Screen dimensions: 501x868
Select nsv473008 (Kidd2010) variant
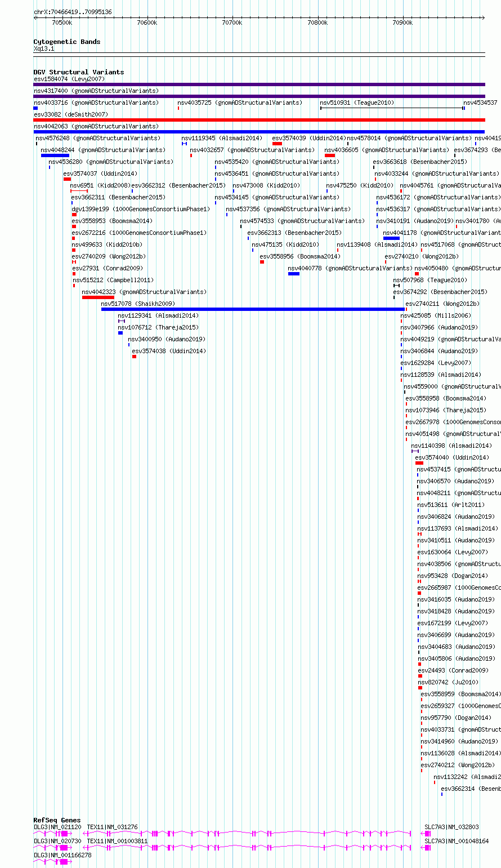[266, 185]
